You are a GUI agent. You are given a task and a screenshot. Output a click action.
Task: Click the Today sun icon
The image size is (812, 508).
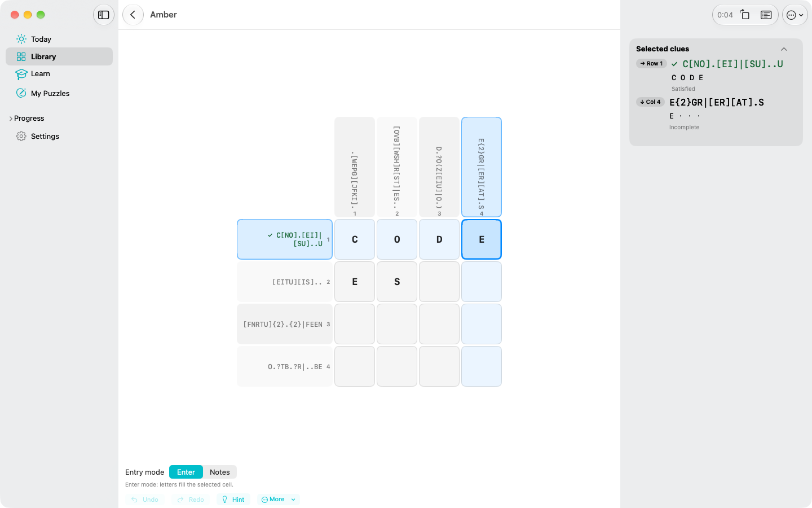[x=21, y=39]
